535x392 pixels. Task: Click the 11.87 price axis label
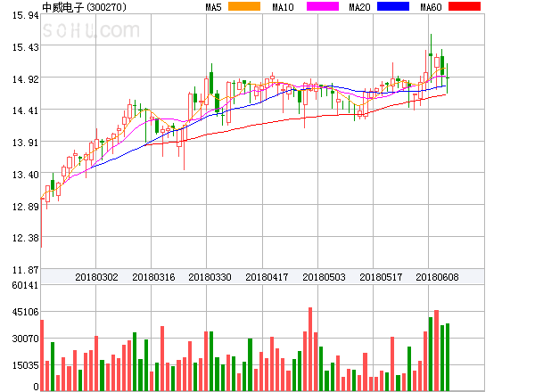click(x=25, y=270)
